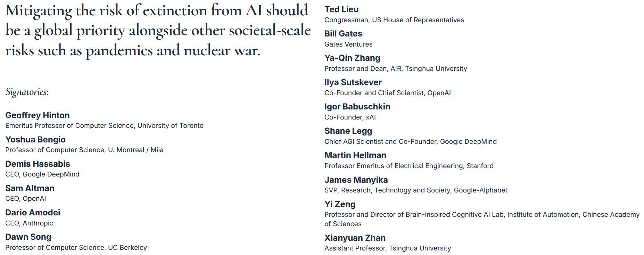
Task: Select the James Manyika name
Action: (x=356, y=180)
